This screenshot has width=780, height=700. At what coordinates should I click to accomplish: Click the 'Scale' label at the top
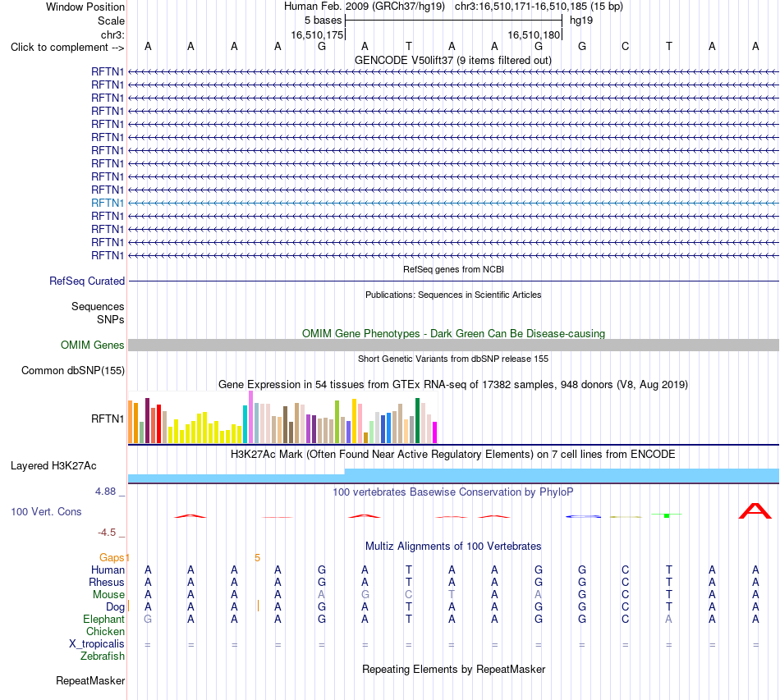pyautogui.click(x=111, y=21)
